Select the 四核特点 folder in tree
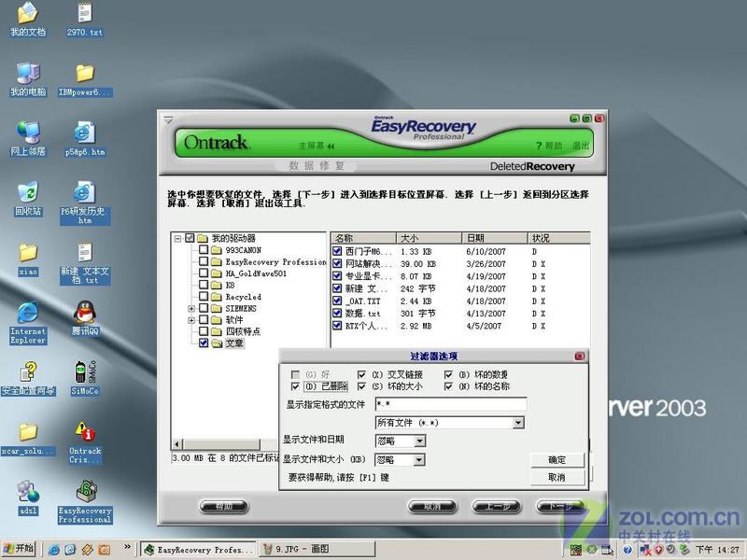 (243, 331)
